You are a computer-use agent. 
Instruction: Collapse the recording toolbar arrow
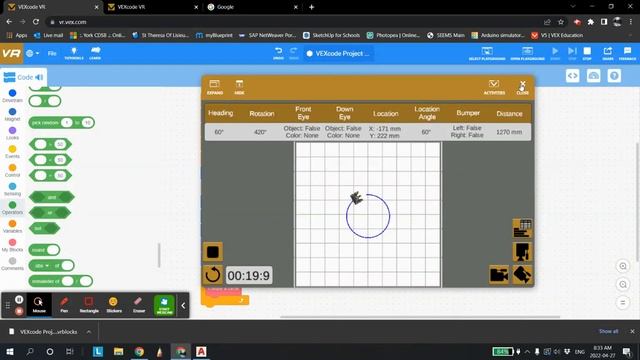click(x=183, y=305)
